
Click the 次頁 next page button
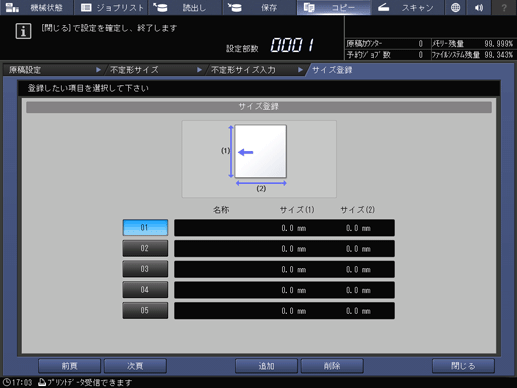[x=135, y=366]
